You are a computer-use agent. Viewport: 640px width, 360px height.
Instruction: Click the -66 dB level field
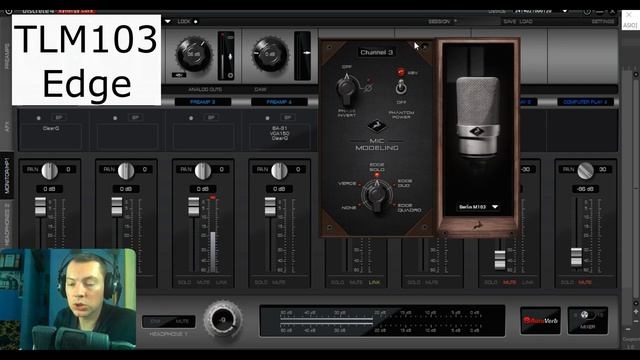point(585,189)
